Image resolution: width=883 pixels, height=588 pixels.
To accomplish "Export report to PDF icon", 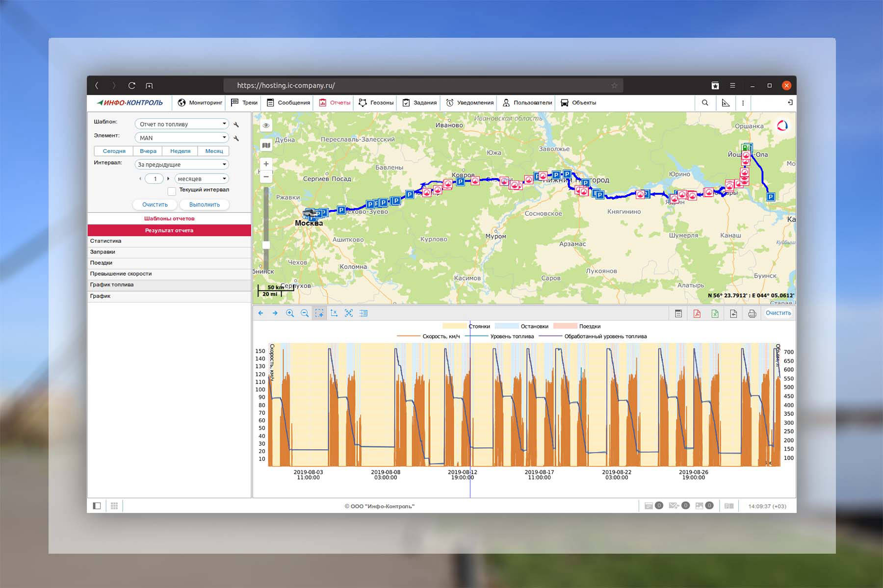I will pos(697,313).
